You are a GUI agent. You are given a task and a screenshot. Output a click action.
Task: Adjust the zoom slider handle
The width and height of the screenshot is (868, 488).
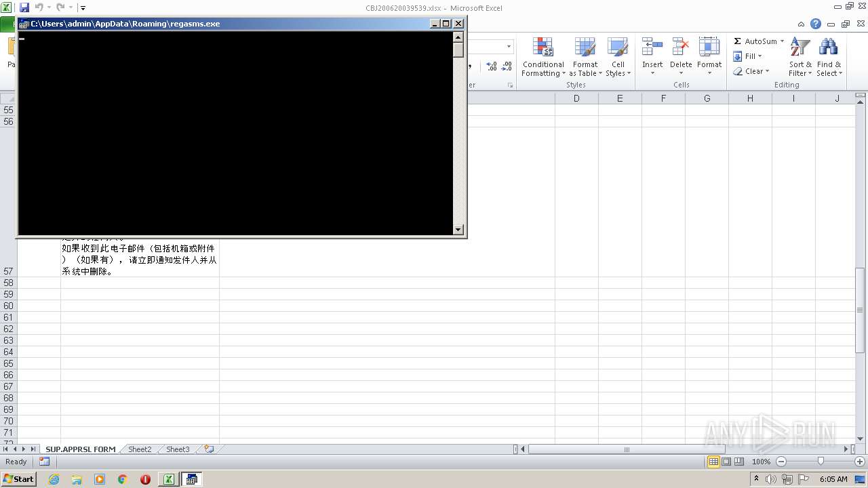coord(821,462)
